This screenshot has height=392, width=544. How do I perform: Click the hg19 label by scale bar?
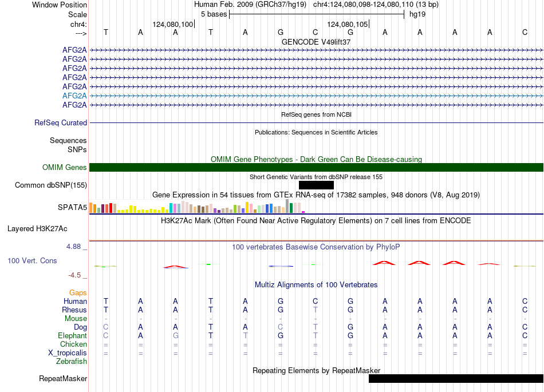(x=417, y=14)
